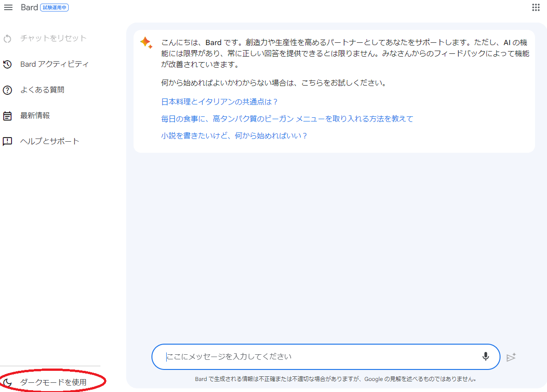Screen dimensions: 547x392
Task: Click the microphone voice input icon
Action: click(485, 357)
